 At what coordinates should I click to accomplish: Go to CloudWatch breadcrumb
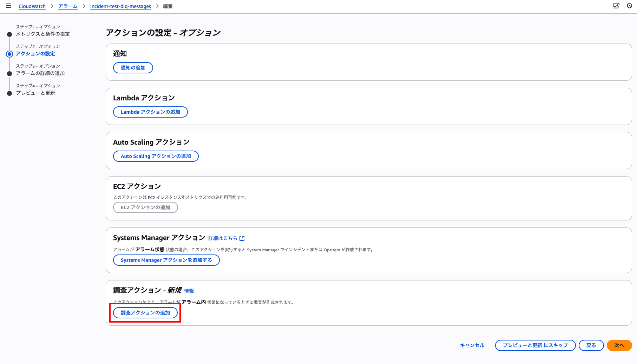(32, 6)
